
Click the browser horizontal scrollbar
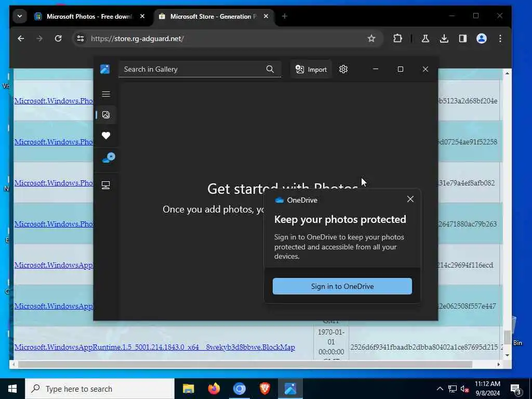pyautogui.click(x=245, y=364)
